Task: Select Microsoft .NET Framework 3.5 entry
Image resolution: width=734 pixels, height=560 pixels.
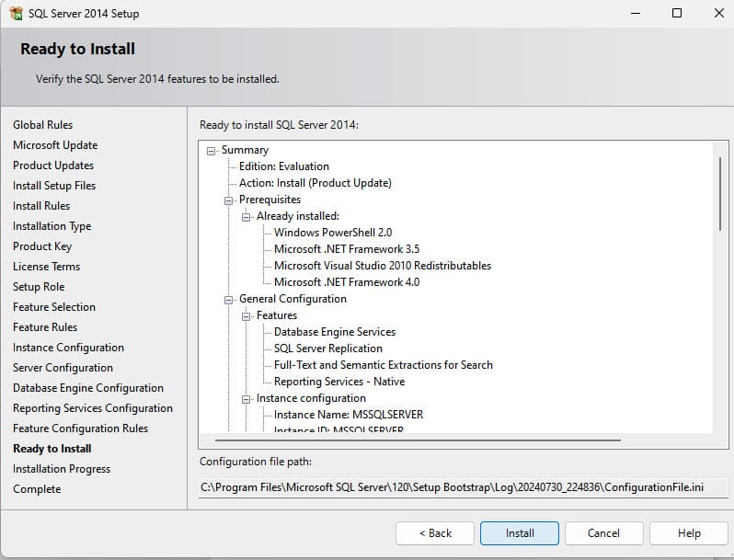Action: (x=347, y=249)
